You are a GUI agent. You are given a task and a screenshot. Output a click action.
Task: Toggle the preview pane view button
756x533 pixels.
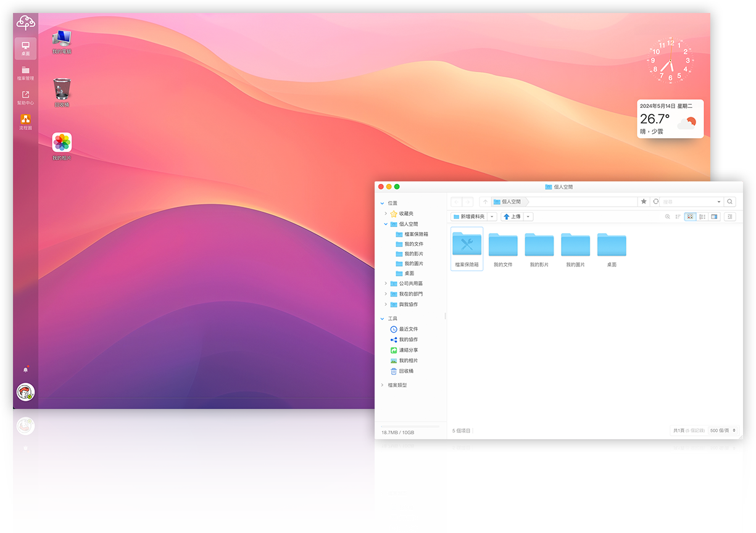click(715, 217)
